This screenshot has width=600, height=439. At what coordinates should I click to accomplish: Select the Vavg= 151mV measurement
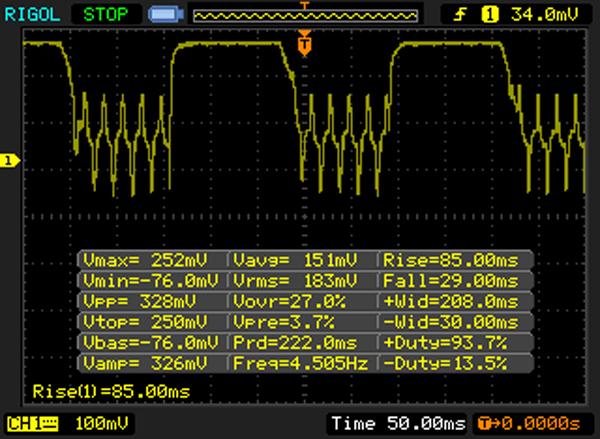coord(295,260)
